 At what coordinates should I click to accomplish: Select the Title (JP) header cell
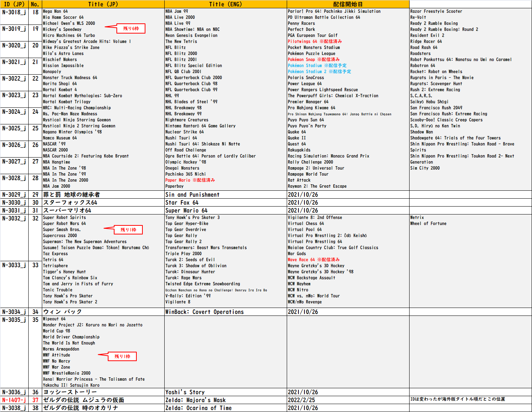pyautogui.click(x=103, y=4)
